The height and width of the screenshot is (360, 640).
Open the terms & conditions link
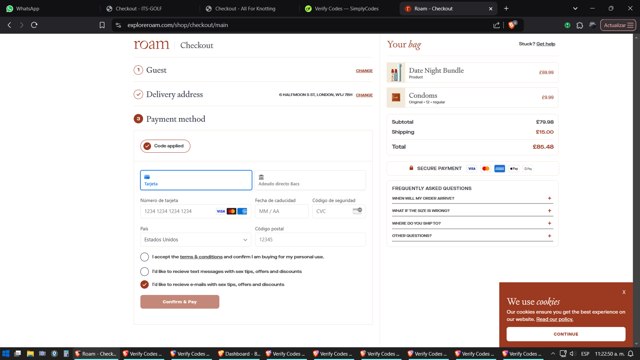click(201, 257)
